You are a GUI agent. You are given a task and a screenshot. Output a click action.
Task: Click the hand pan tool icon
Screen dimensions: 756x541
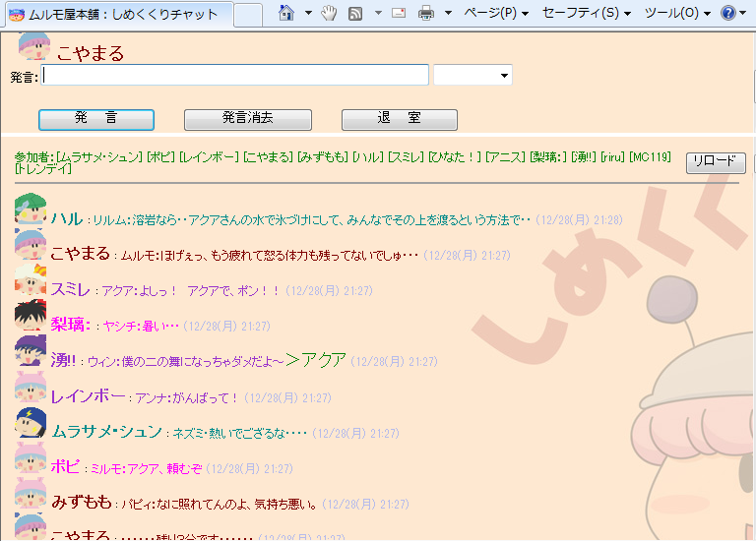pos(330,13)
